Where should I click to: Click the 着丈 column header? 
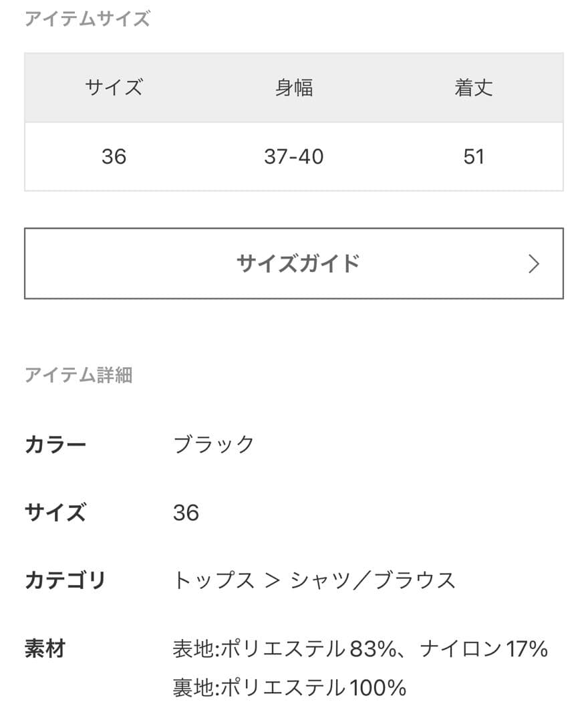(474, 88)
